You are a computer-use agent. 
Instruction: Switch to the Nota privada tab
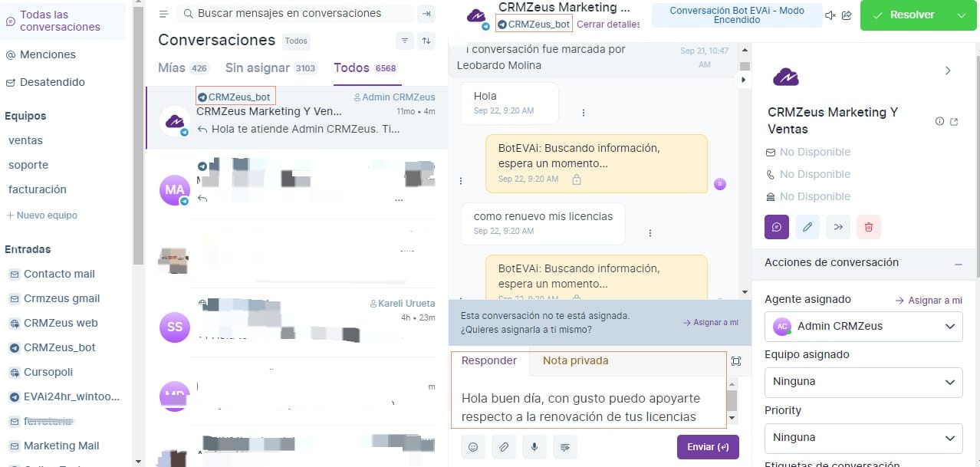click(575, 360)
